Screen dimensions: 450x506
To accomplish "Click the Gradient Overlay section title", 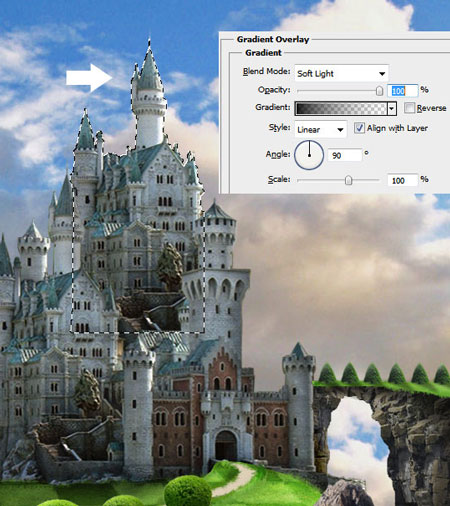I will point(273,39).
